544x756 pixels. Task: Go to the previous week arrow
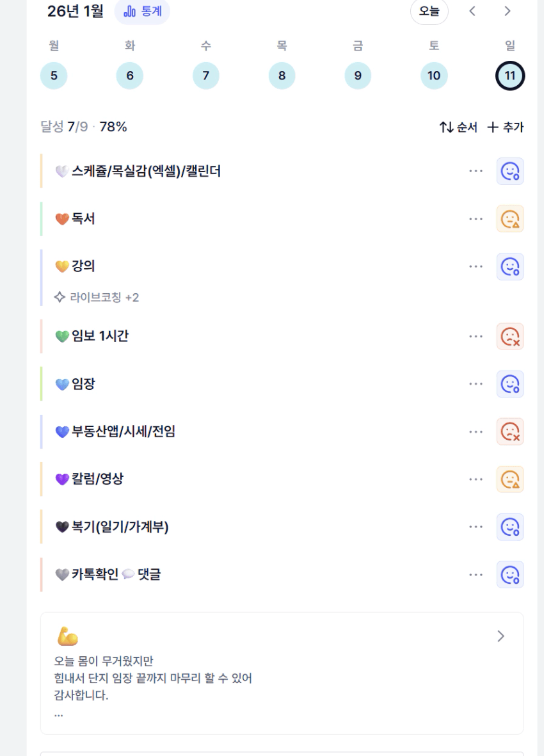472,11
